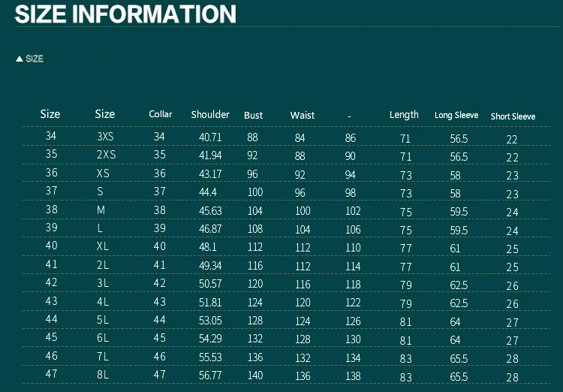
Task: Click bust value 100 in the S row
Action: pos(255,191)
